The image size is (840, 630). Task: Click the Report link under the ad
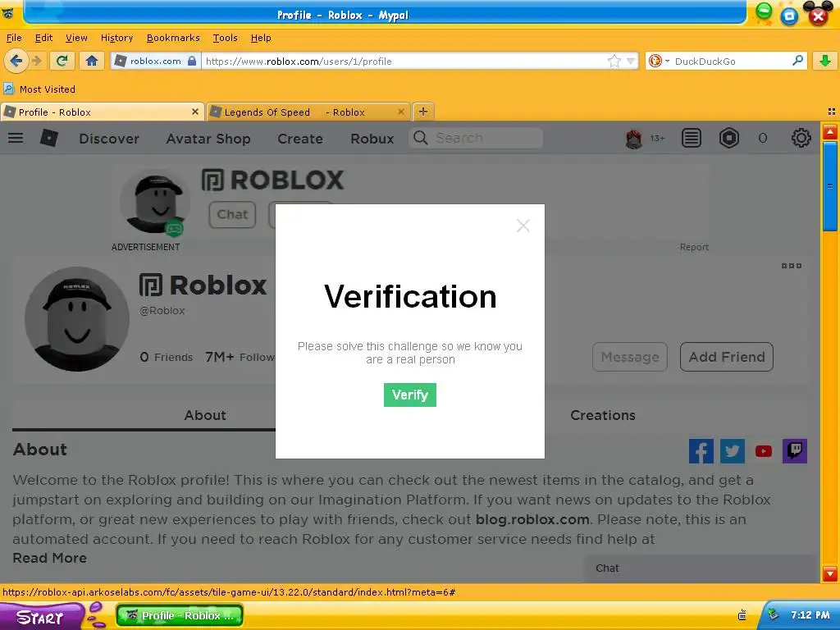tap(694, 247)
